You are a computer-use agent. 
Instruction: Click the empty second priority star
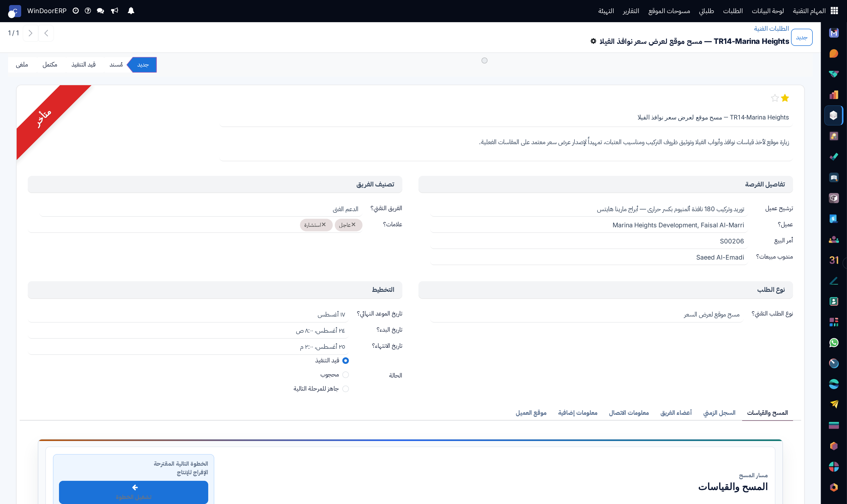[775, 98]
